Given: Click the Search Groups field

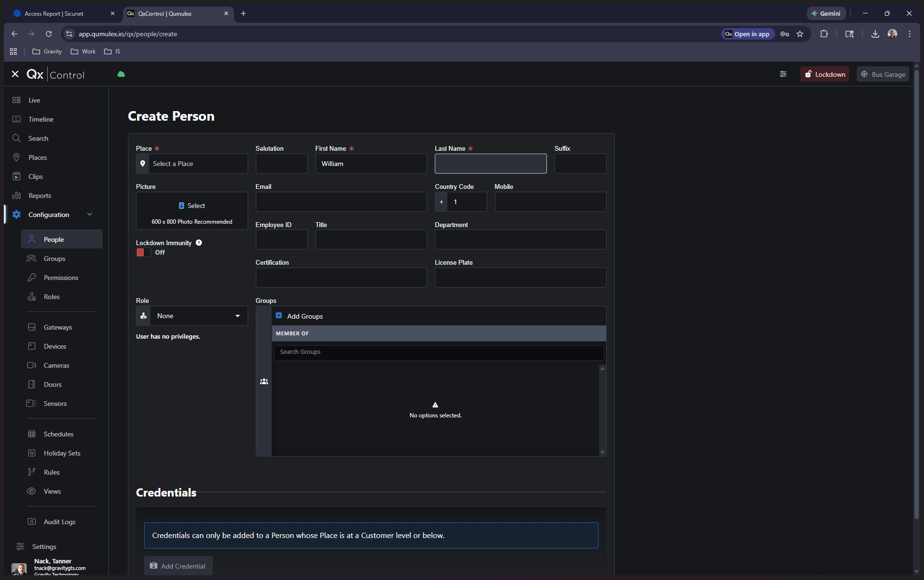Looking at the screenshot, I should [x=439, y=352].
